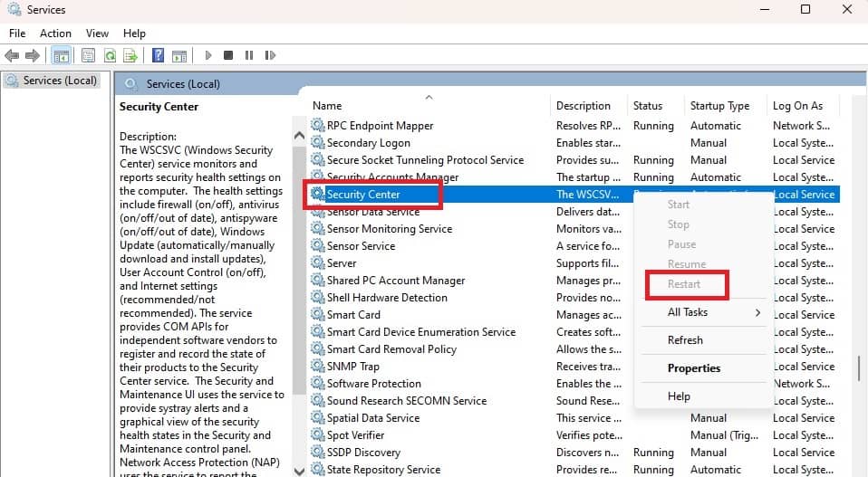Maximize the Services window

pos(805,9)
